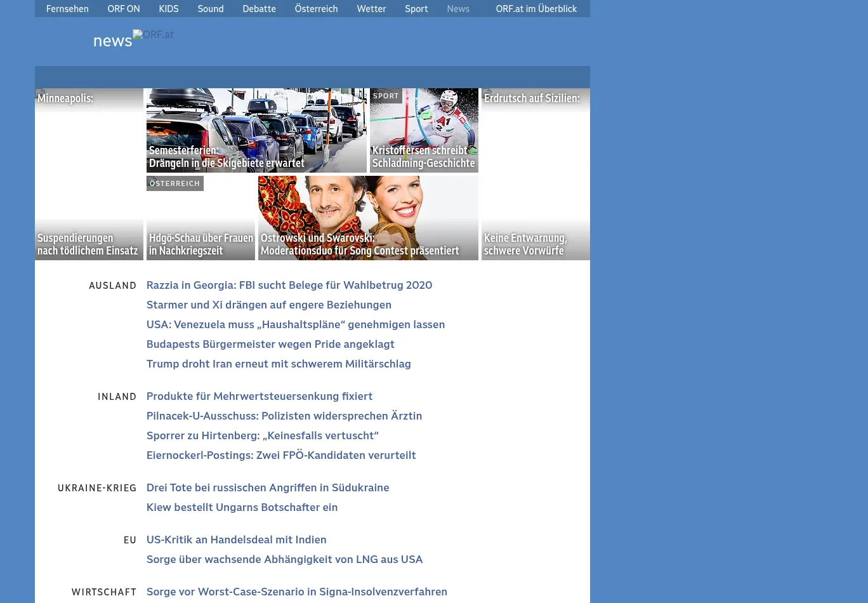Open the Semesterferien Skigebiete traffic story image

[256, 130]
